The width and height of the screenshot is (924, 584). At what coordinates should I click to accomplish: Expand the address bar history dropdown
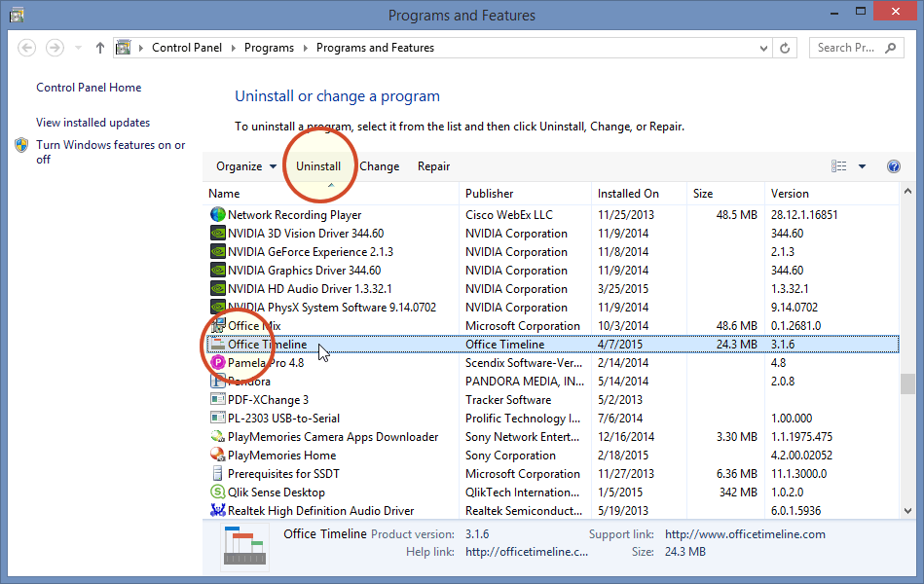pyautogui.click(x=762, y=47)
